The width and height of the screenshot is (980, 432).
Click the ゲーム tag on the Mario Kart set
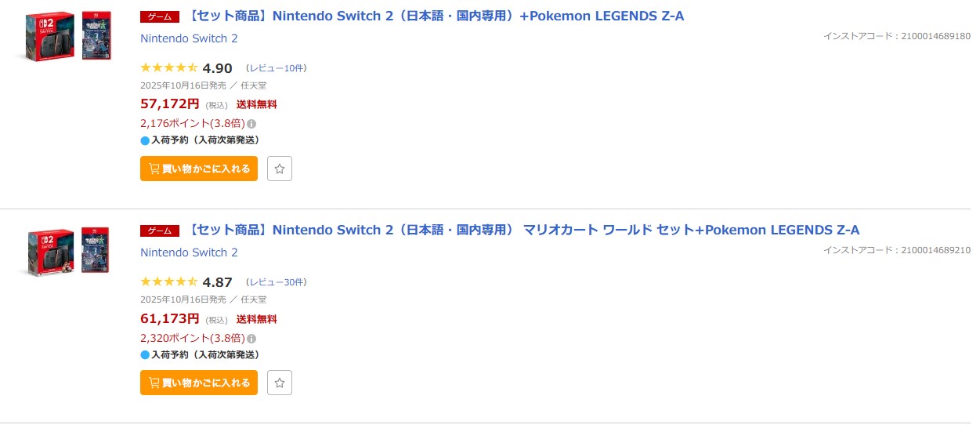click(160, 231)
